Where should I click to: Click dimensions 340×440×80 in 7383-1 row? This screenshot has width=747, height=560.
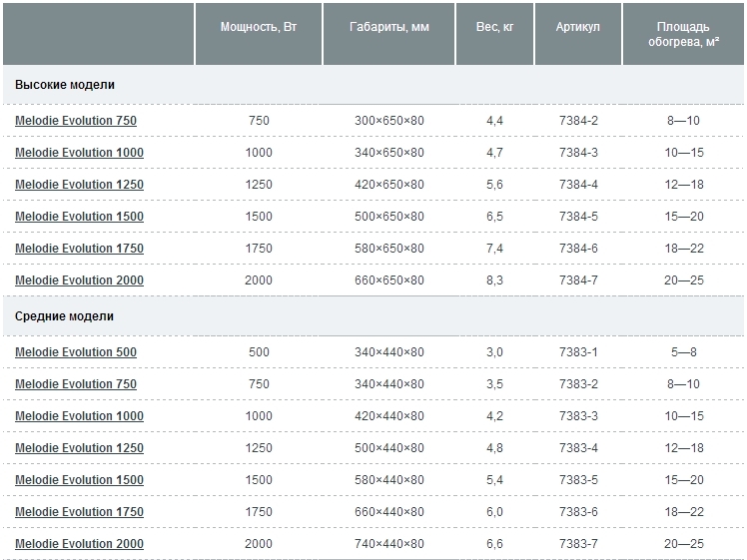389,352
